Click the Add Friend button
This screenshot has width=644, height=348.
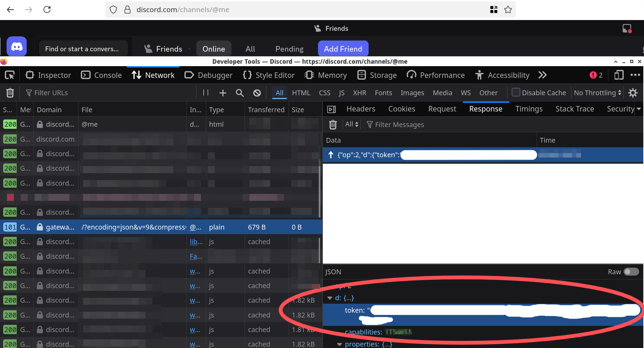(343, 49)
